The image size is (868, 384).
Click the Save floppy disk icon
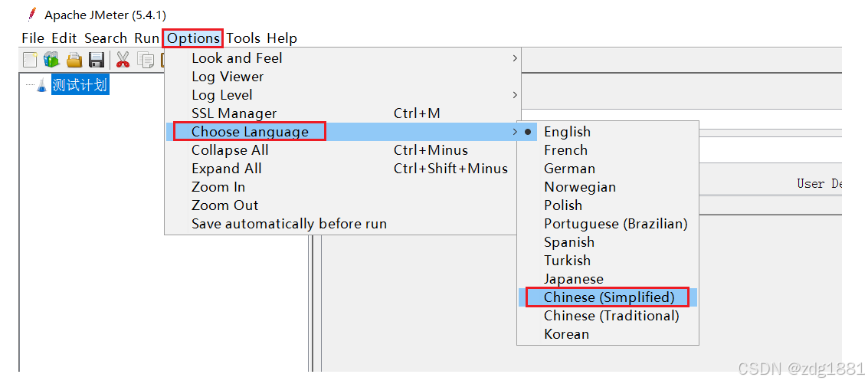click(x=97, y=59)
